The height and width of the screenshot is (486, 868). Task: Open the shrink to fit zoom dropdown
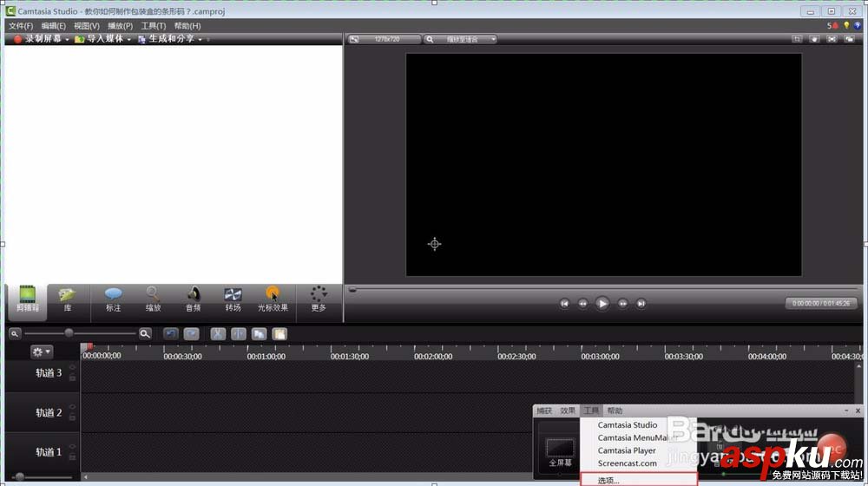tap(460, 39)
